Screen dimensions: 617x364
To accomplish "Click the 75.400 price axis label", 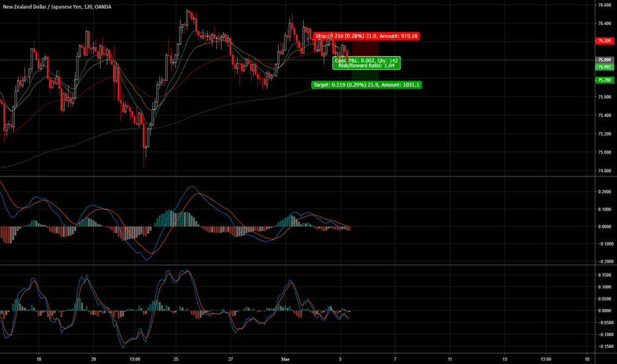I will [604, 115].
